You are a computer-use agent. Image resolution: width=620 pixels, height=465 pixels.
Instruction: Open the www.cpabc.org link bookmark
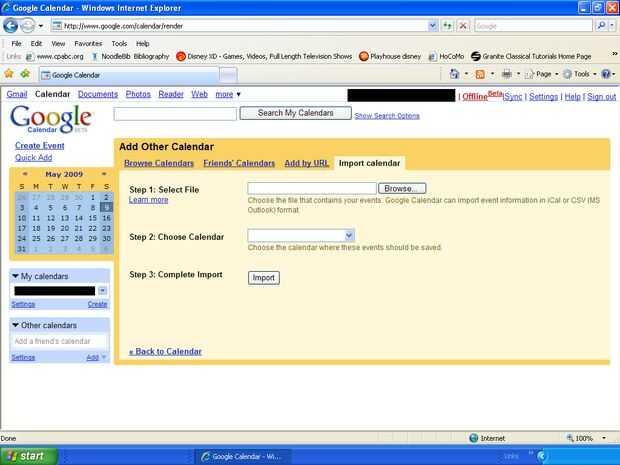pos(55,57)
